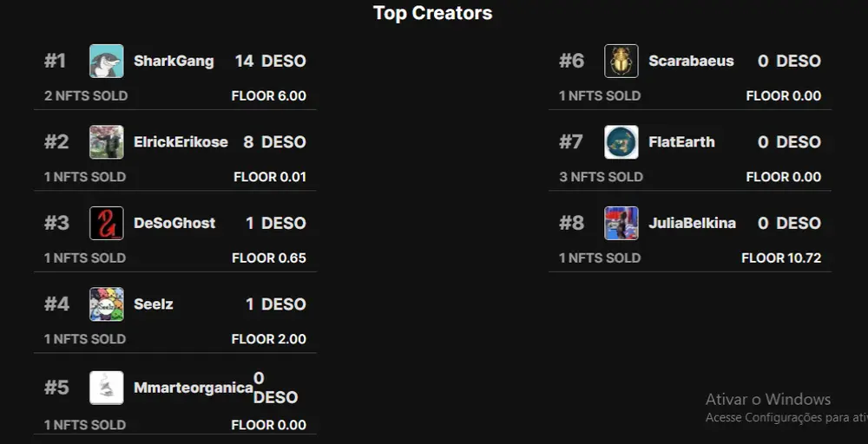Click FlatEarth's round avatar icon
The height and width of the screenshot is (444, 868).
click(621, 142)
